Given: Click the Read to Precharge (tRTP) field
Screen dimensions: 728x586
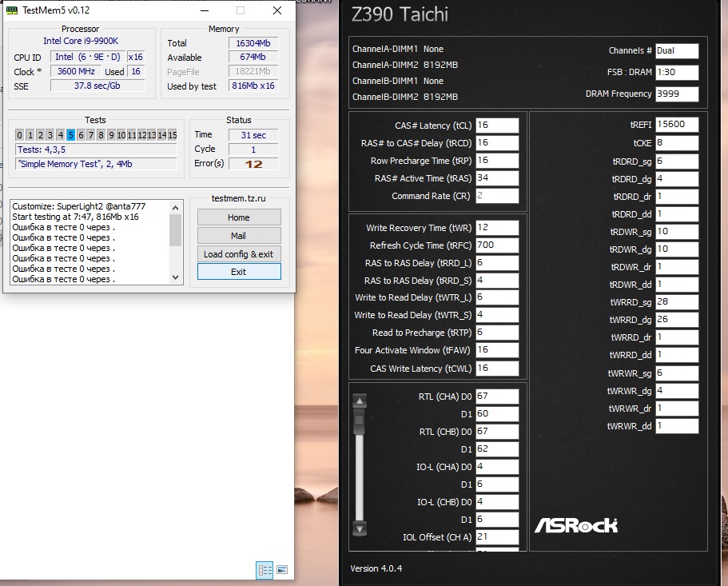Looking at the screenshot, I should pos(497,333).
